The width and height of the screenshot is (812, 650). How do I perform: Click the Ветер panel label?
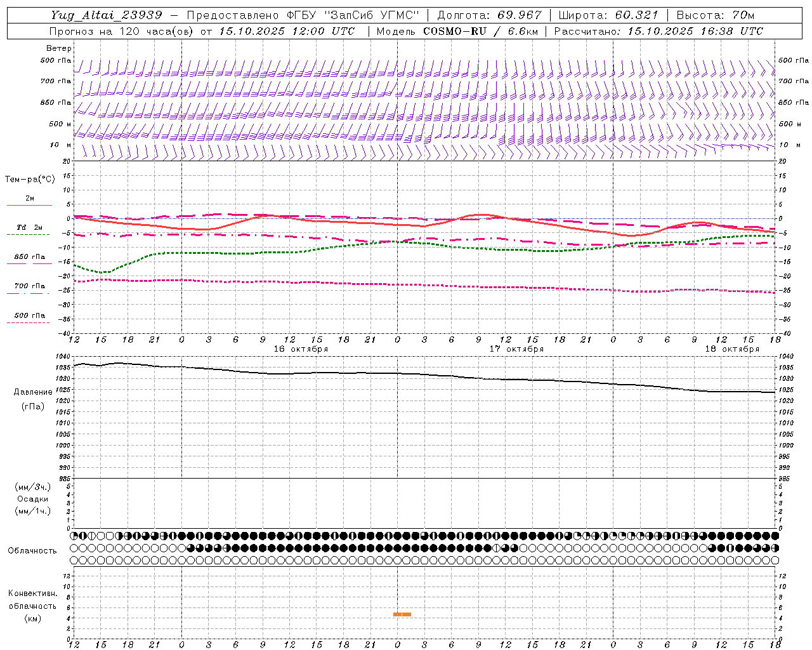tap(59, 48)
